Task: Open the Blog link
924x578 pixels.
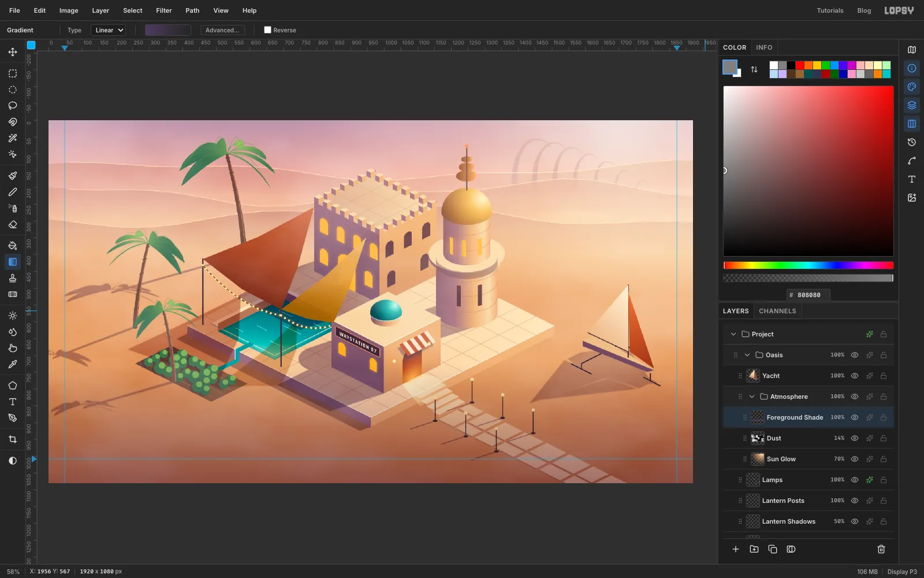Action: (x=864, y=10)
